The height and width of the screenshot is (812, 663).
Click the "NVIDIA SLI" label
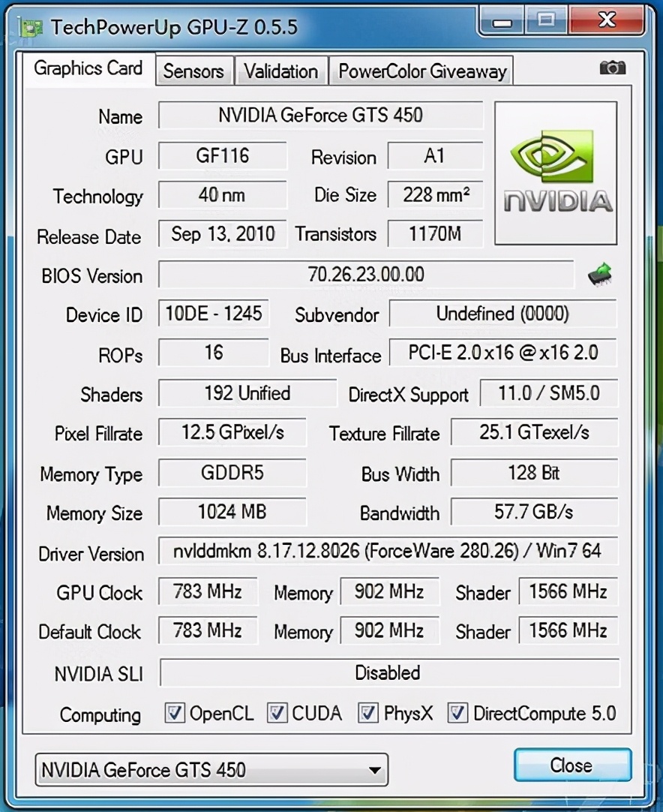point(99,674)
